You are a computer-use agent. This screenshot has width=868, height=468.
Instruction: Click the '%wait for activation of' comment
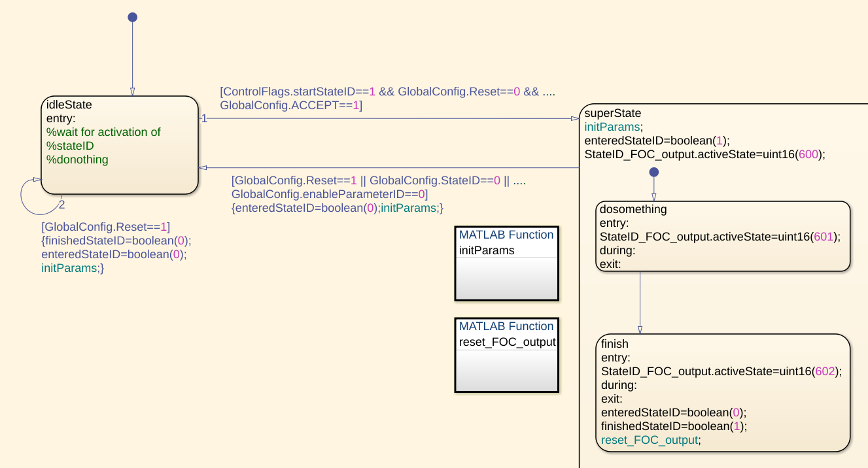click(x=103, y=132)
